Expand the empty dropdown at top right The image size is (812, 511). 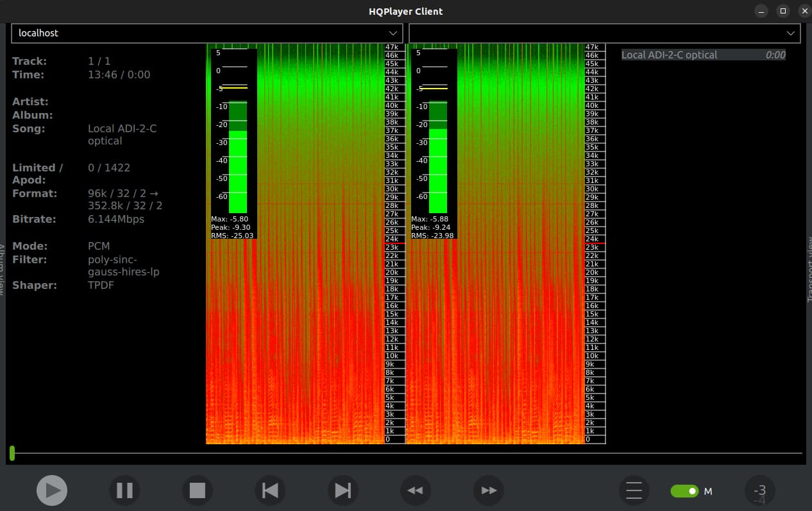pos(604,33)
